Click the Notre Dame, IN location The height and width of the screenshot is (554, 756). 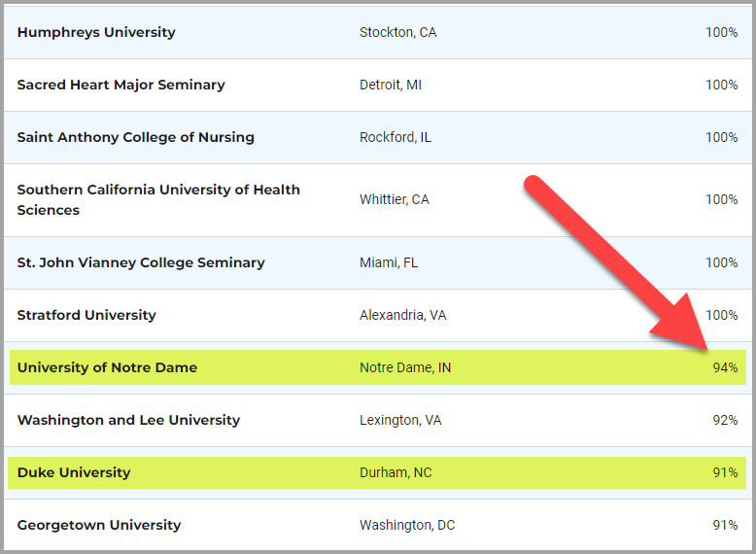[x=405, y=368]
